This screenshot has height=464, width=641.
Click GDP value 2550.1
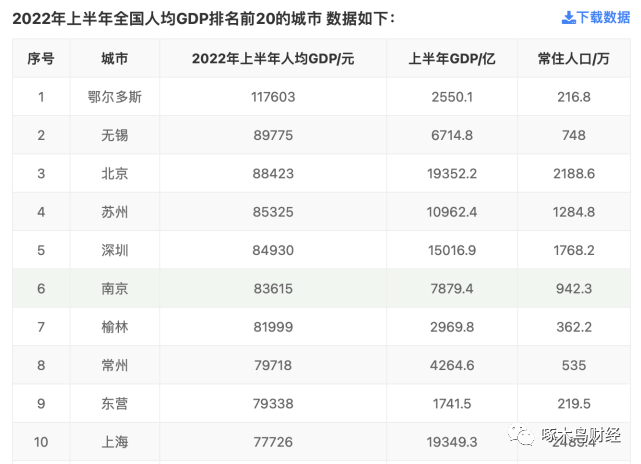pyautogui.click(x=452, y=97)
